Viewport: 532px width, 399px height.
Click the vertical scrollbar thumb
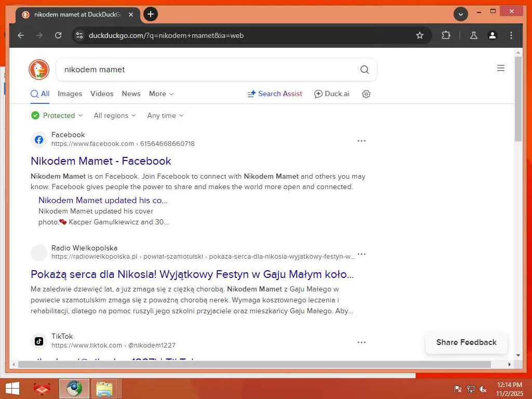(x=518, y=99)
